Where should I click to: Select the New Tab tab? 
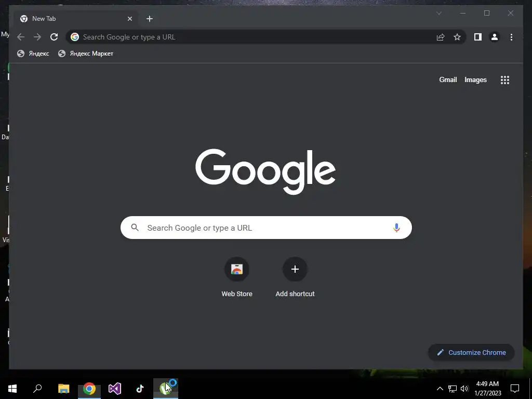click(76, 19)
